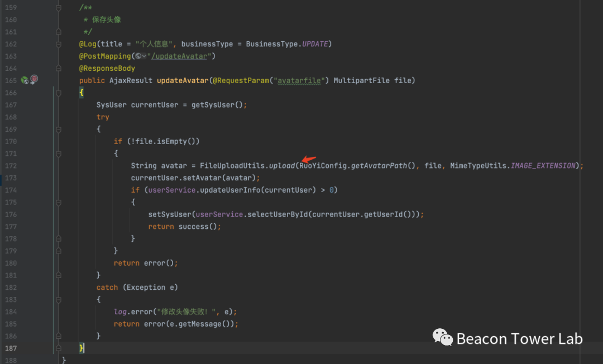Viewport: 603px width, 364px height.
Task: Click the 保存头像 comment text
Action: [107, 20]
